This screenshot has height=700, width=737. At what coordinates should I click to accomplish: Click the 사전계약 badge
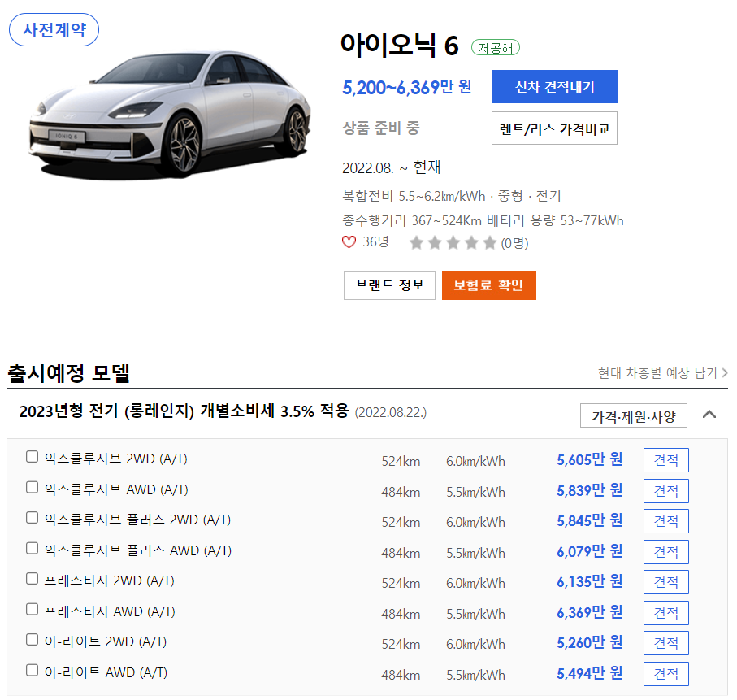tap(54, 29)
